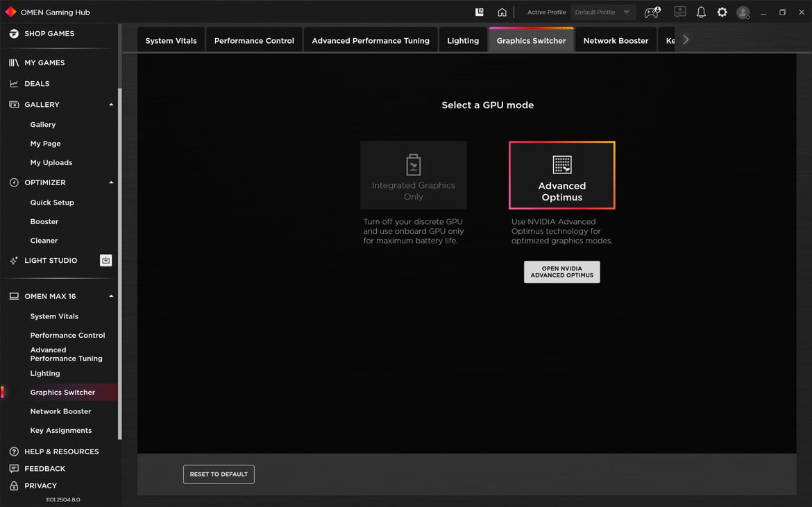Open Network Booster in the sidebar
This screenshot has height=507, width=812.
coord(60,412)
